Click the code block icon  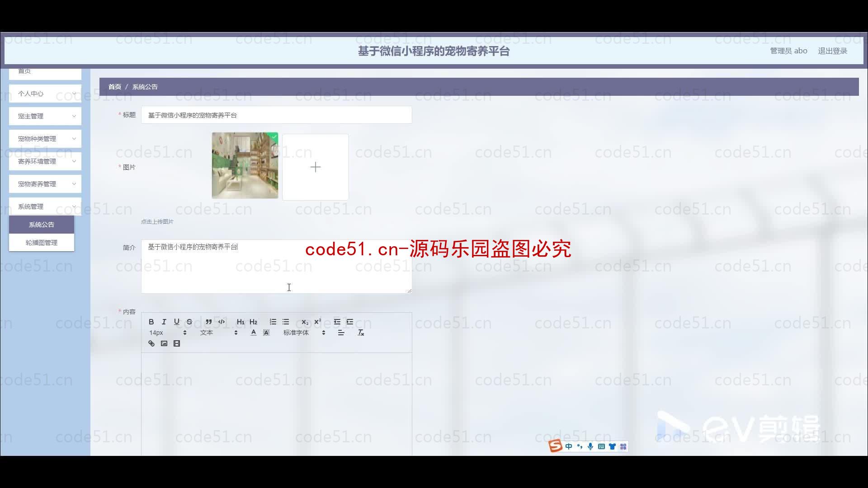click(x=221, y=322)
